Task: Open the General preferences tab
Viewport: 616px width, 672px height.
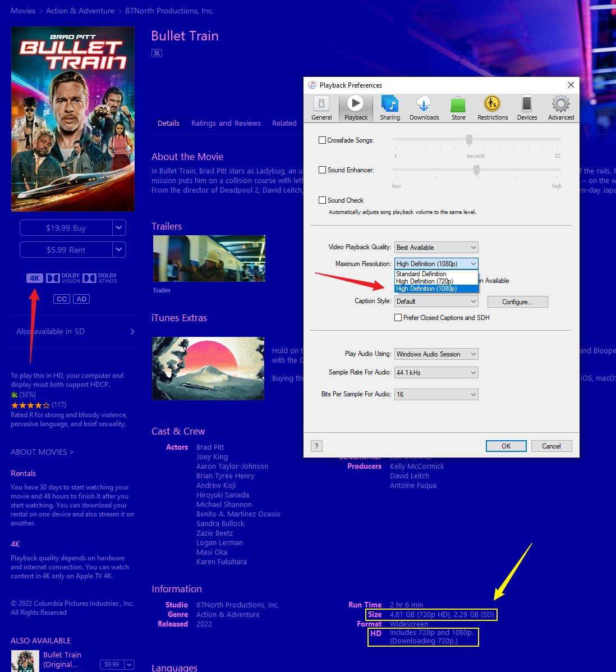Action: (x=321, y=108)
